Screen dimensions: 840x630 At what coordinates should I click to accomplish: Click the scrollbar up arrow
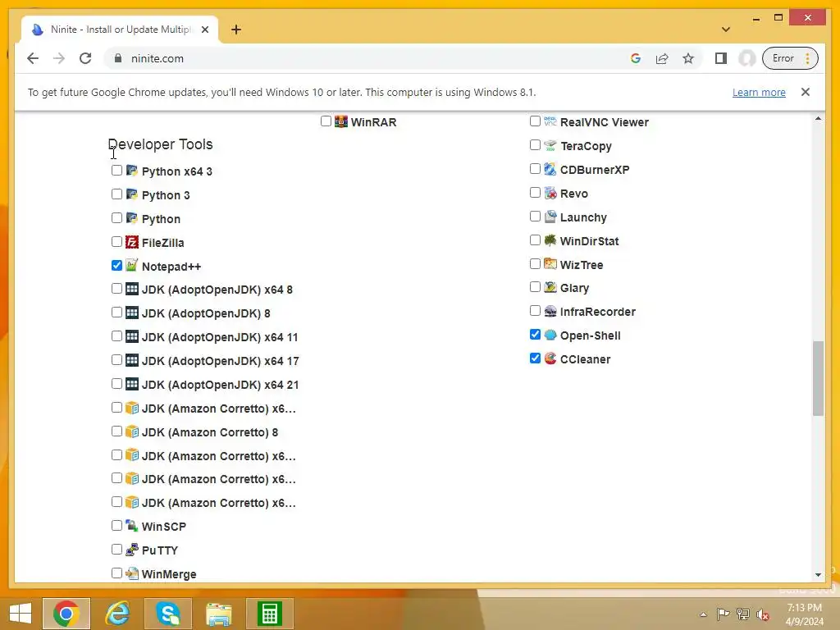(818, 118)
